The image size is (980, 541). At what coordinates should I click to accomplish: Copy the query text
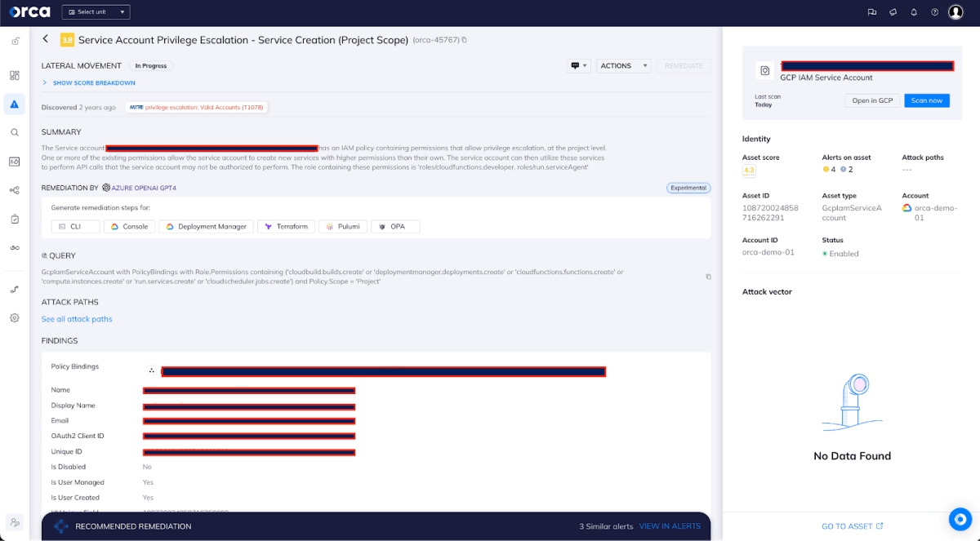[708, 277]
